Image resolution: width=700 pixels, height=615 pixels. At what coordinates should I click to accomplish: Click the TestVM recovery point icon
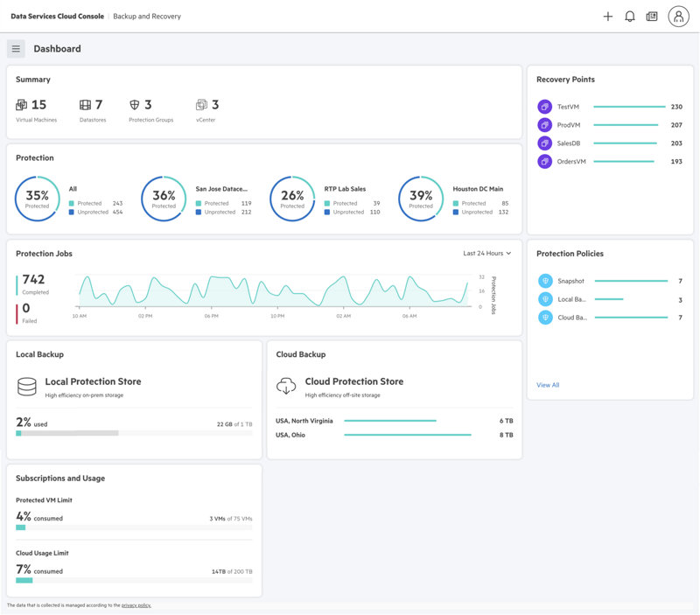pyautogui.click(x=547, y=106)
